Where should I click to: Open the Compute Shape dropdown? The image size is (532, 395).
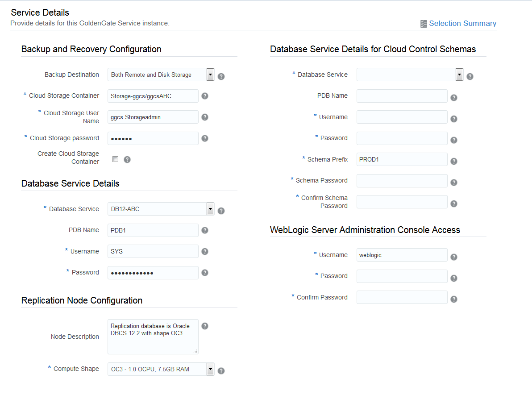point(210,369)
